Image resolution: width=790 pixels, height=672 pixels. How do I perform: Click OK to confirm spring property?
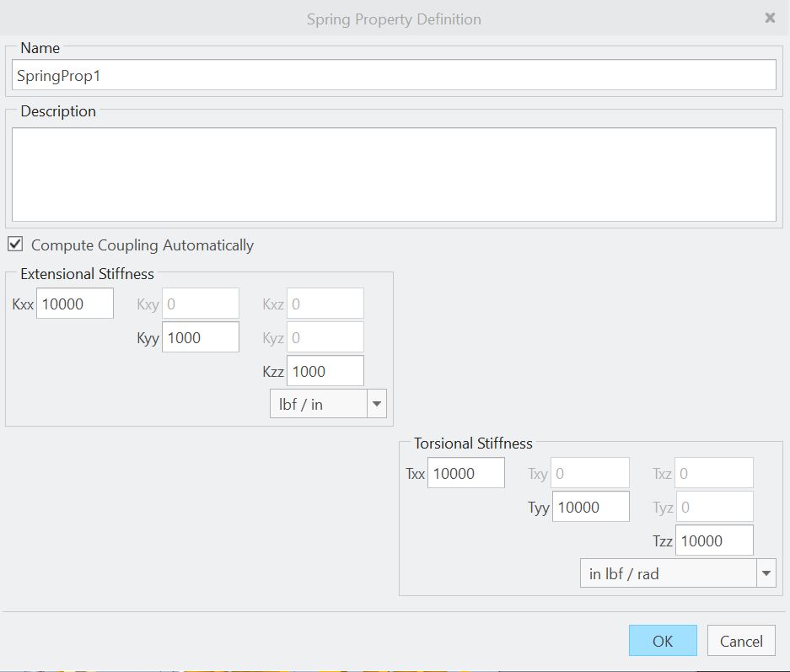click(x=663, y=640)
